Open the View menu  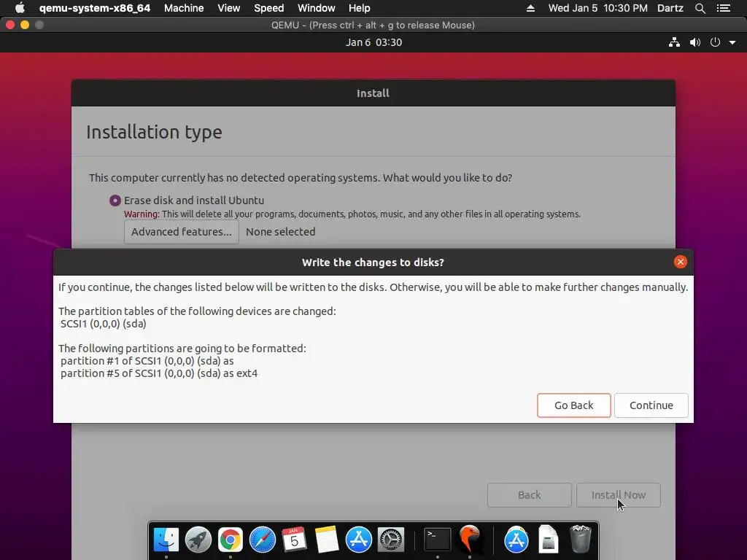click(228, 8)
